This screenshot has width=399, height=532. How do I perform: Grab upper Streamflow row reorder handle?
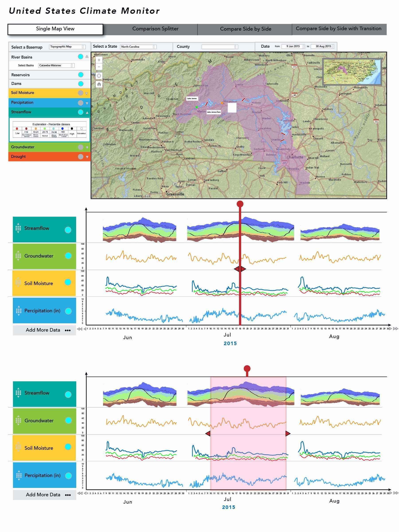(18, 228)
